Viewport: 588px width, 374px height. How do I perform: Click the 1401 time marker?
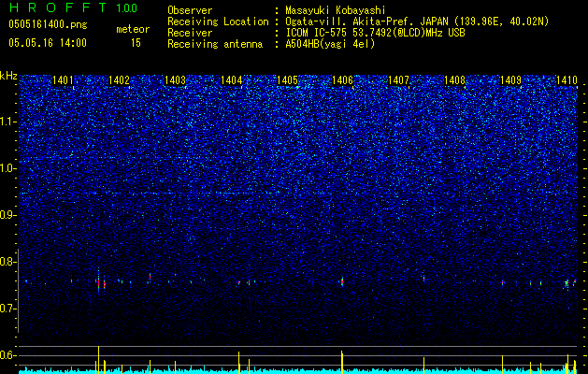point(63,80)
